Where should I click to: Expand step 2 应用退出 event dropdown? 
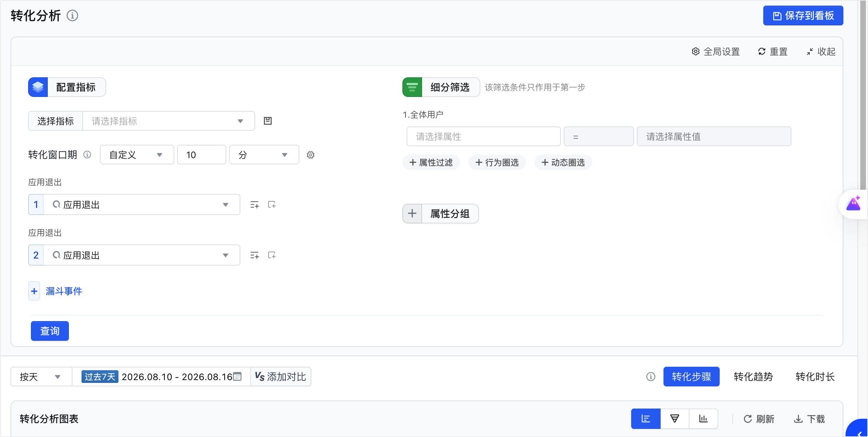click(x=142, y=255)
